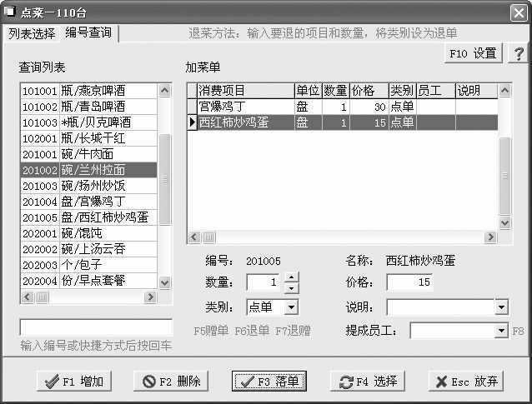Click the question mark help icon
The image size is (532, 404).
[519, 53]
